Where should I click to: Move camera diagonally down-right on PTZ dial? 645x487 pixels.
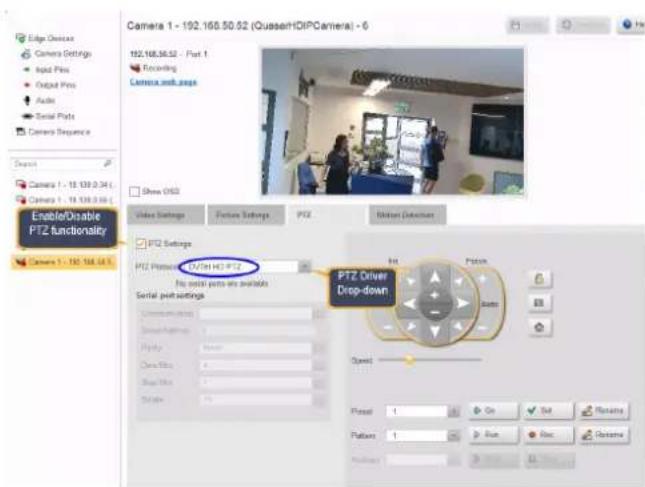coord(457,327)
